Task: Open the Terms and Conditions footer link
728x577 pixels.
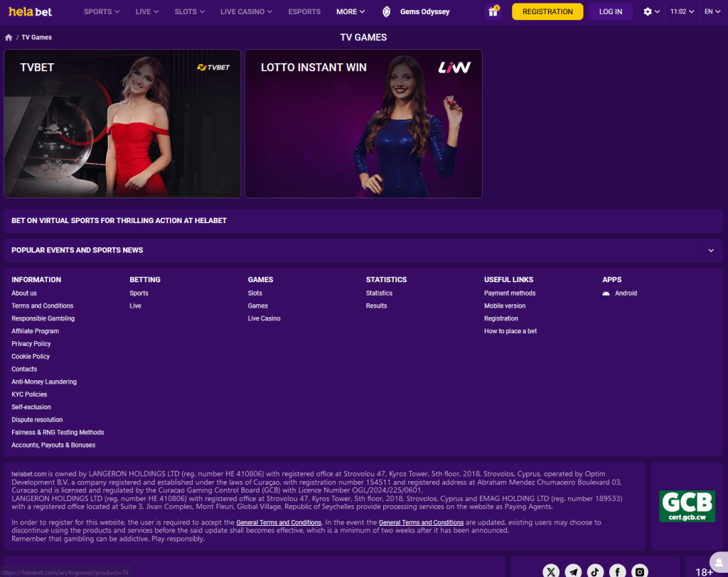Action: click(42, 306)
